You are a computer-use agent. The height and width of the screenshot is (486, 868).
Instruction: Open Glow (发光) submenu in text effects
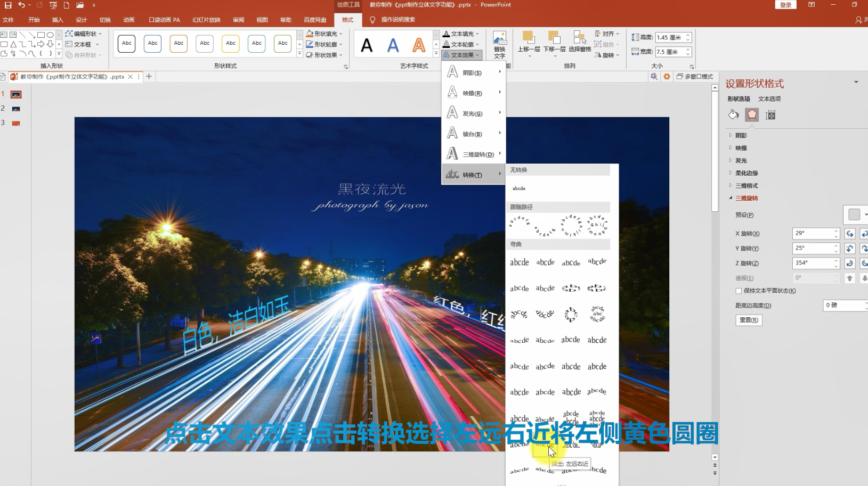[474, 113]
